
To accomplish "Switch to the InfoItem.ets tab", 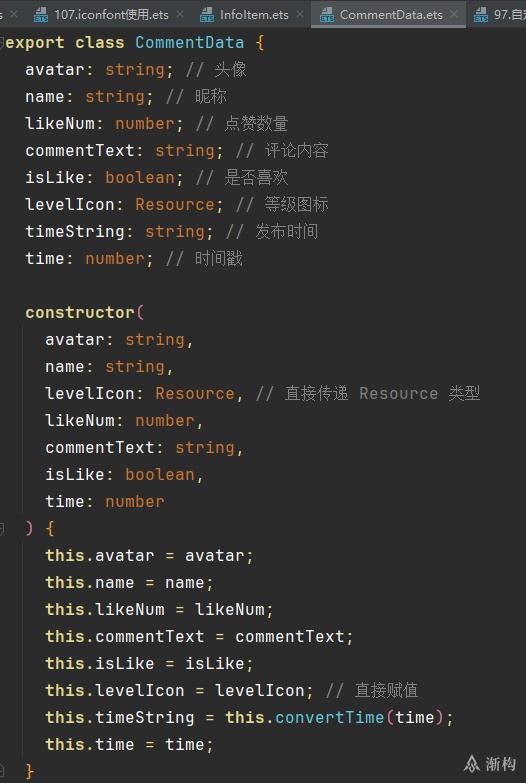I will [254, 15].
